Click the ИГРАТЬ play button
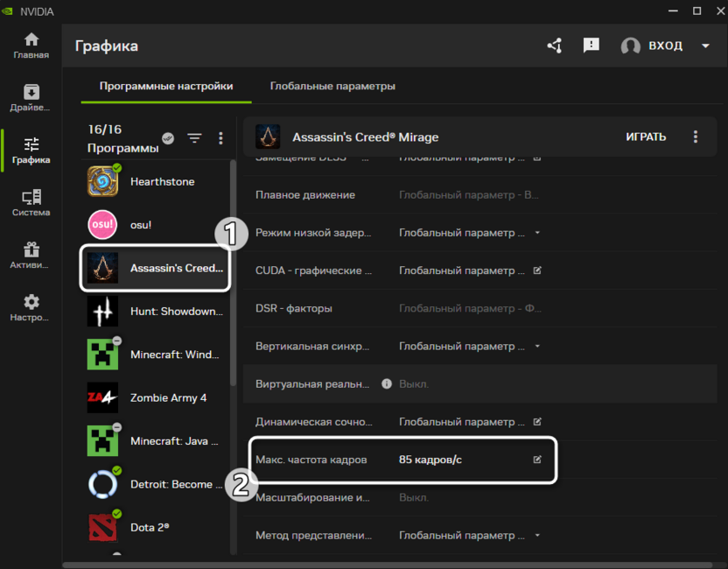The width and height of the screenshot is (728, 569). click(x=646, y=137)
